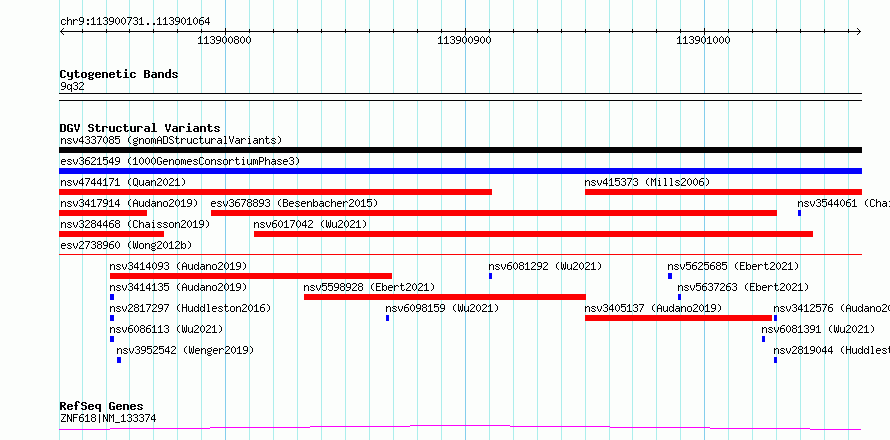Click the esv2738960 (Wong2012b) thin red line

[460, 255]
